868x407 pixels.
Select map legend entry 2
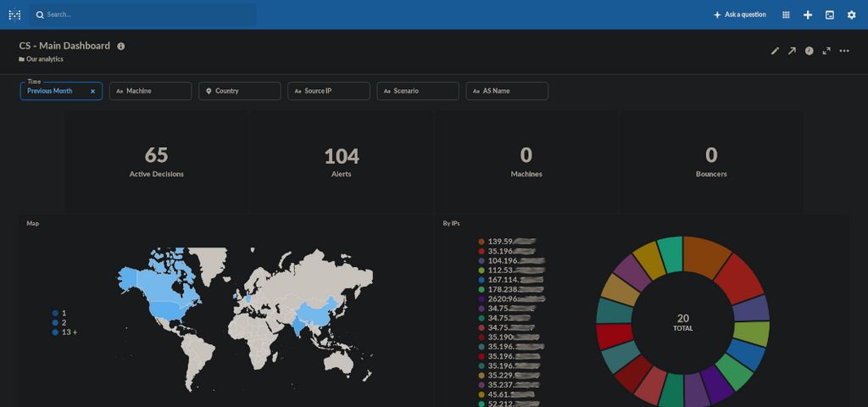point(60,322)
